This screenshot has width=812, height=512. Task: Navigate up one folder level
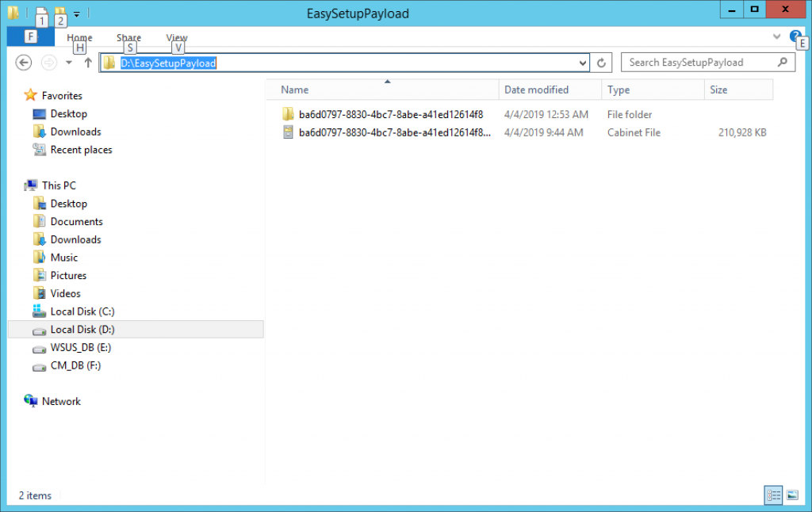click(x=88, y=62)
